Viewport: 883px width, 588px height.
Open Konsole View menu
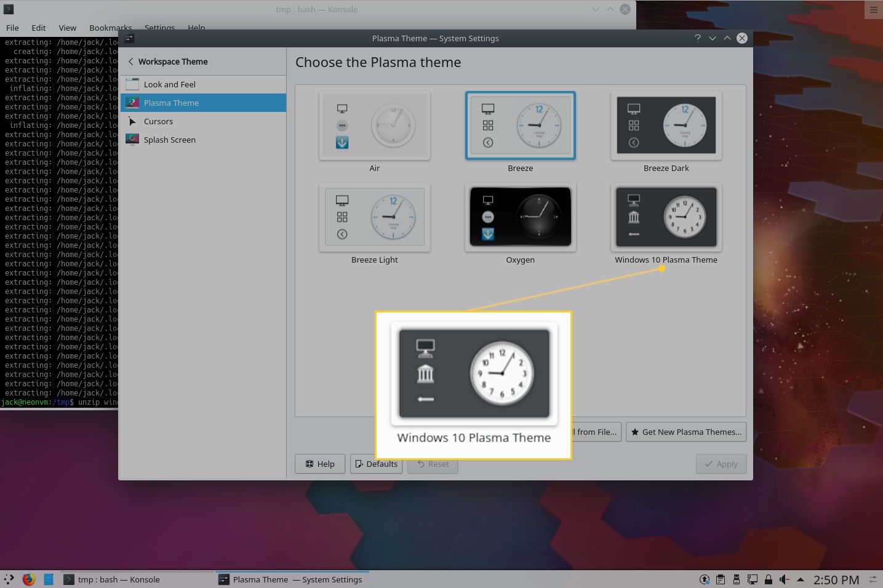(68, 28)
